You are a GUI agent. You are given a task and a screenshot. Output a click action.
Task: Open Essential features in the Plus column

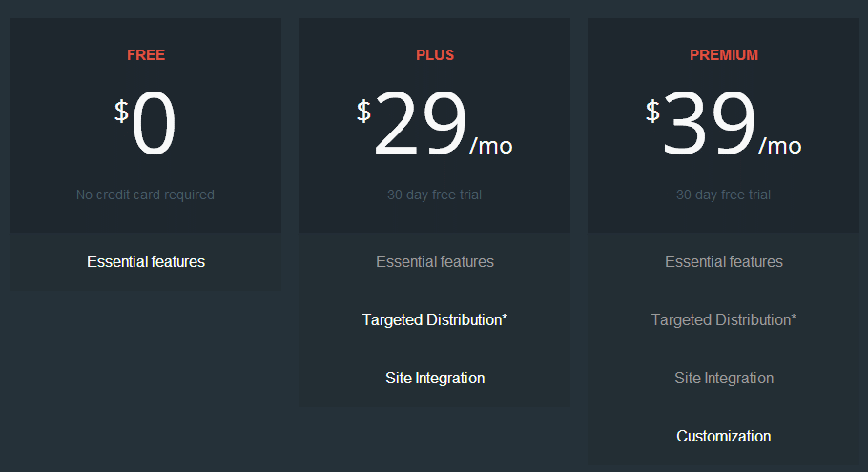435,261
